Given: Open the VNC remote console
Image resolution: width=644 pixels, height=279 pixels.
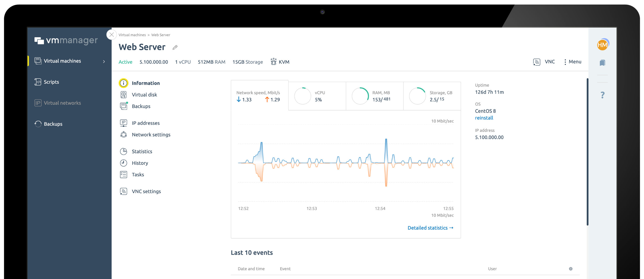Looking at the screenshot, I should pos(544,62).
